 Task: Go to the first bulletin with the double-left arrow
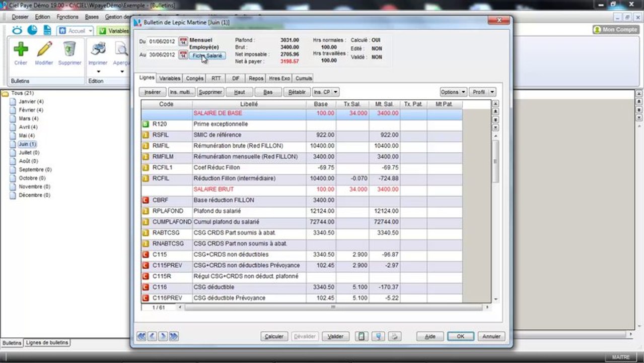(141, 336)
